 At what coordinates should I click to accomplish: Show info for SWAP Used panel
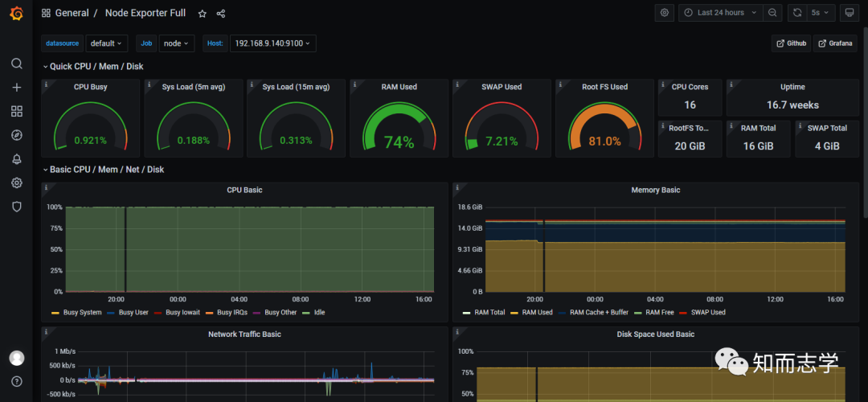coord(458,84)
